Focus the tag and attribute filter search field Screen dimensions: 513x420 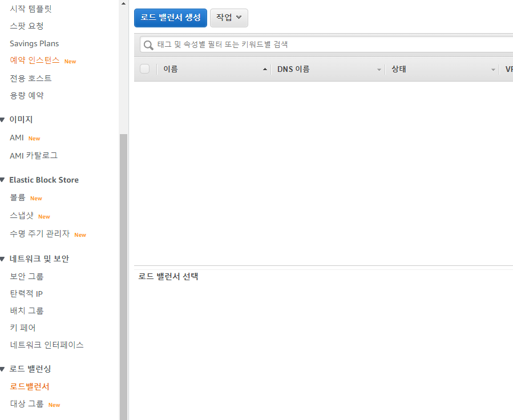pyautogui.click(x=327, y=45)
